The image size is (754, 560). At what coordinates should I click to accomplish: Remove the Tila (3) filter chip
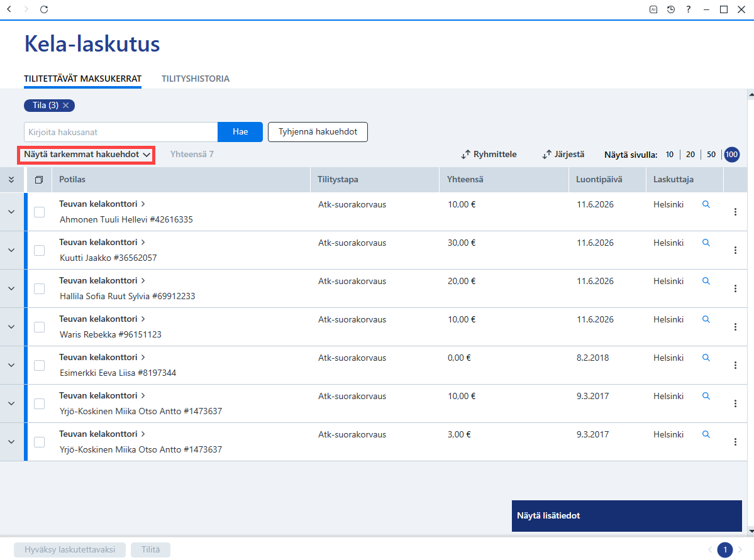coord(66,105)
